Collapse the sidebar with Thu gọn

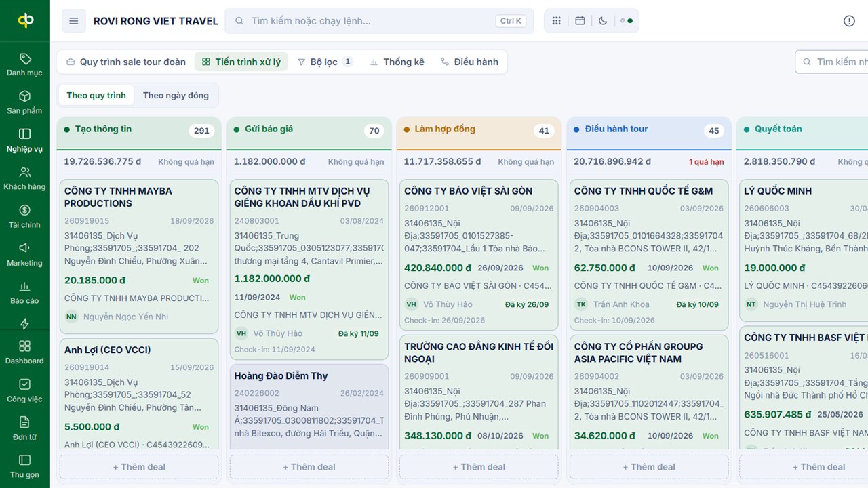pyautogui.click(x=24, y=466)
